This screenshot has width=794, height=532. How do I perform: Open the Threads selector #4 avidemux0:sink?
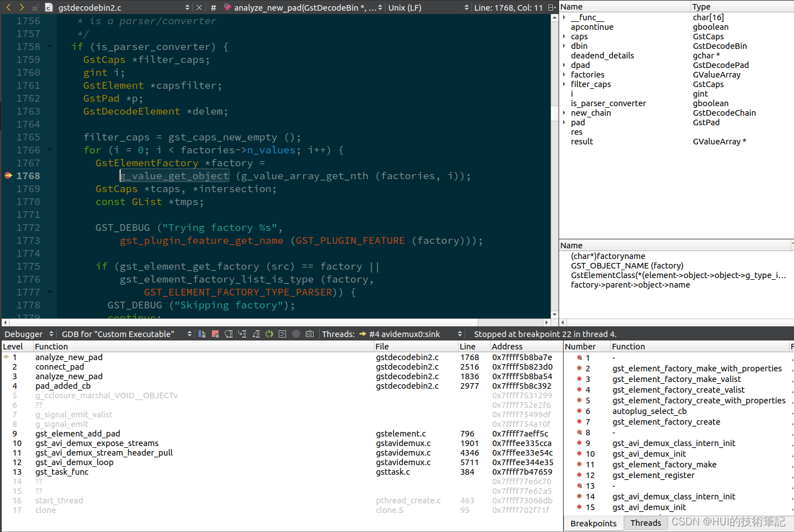click(x=411, y=334)
